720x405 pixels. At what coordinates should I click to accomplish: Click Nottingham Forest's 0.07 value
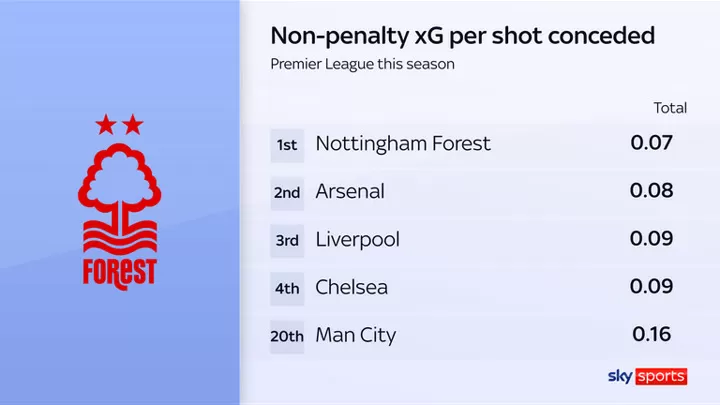click(x=652, y=143)
